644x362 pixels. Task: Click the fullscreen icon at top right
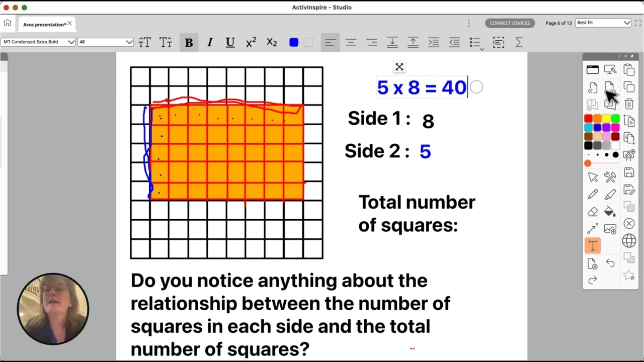638,23
